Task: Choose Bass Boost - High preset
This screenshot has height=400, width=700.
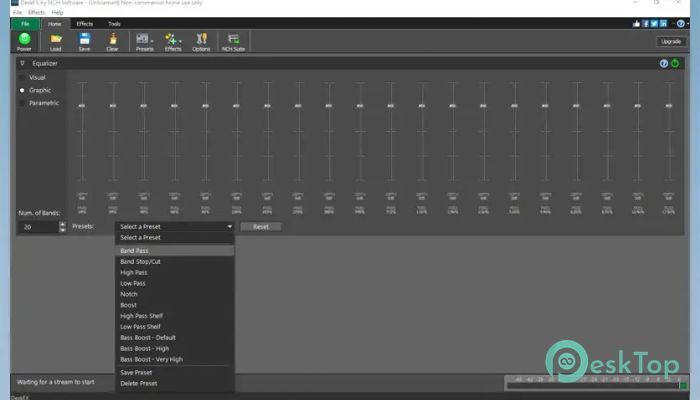Action: coord(175,348)
